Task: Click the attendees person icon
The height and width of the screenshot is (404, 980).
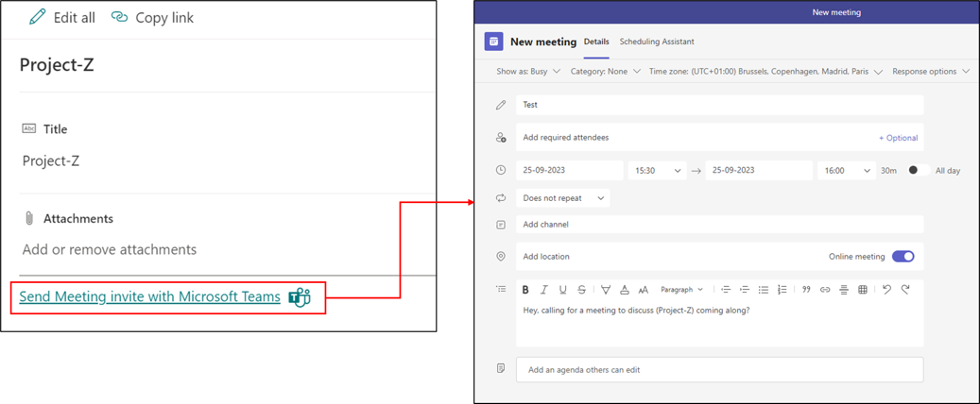Action: [500, 138]
